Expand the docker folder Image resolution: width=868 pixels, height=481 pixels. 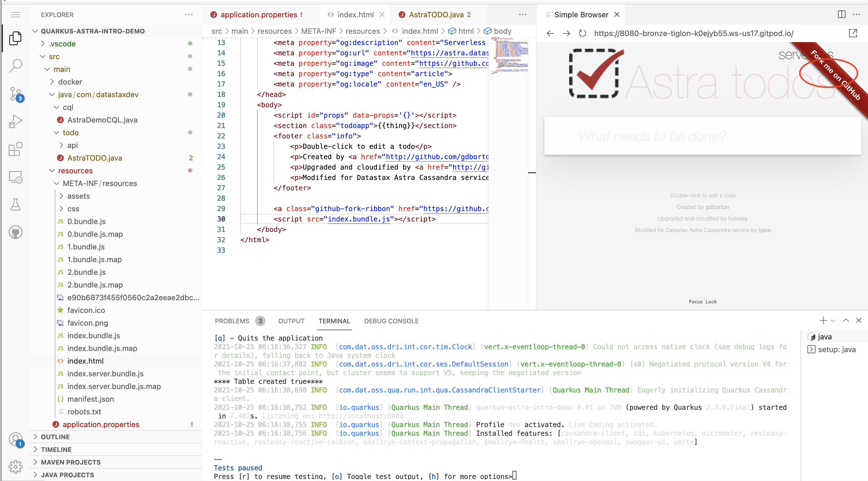[70, 82]
